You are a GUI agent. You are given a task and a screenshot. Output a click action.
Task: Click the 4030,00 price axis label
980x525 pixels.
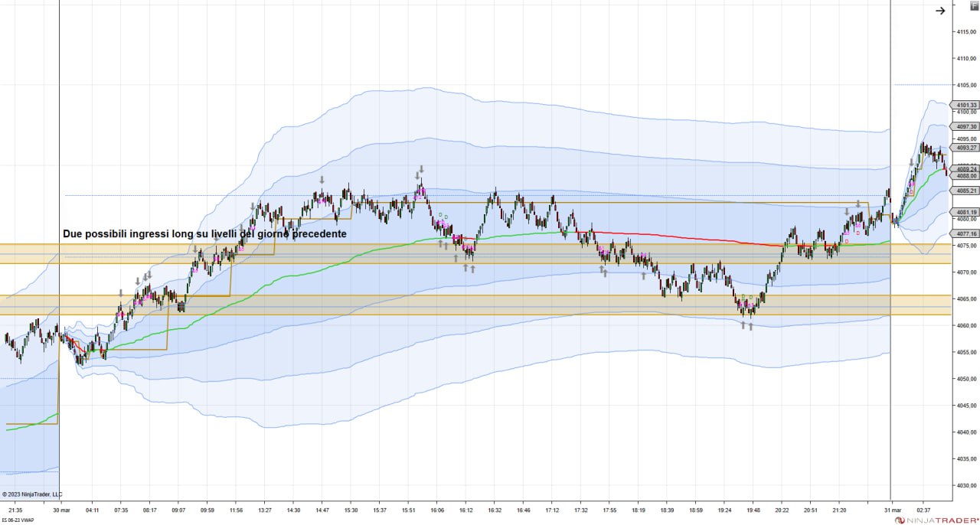(x=965, y=485)
